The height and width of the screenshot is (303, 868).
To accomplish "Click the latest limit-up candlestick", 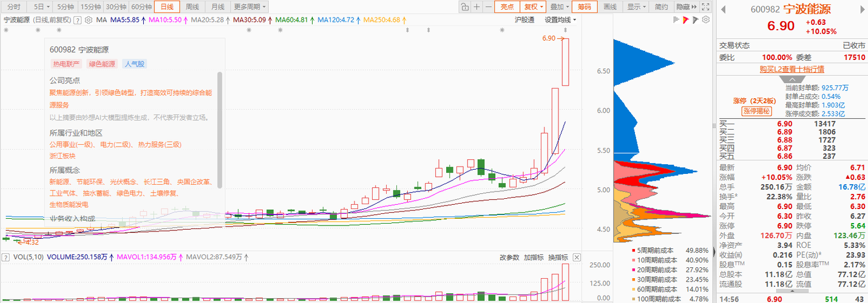I will (x=565, y=61).
